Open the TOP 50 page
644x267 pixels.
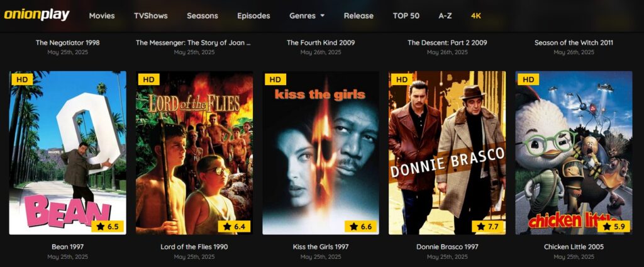(x=406, y=16)
